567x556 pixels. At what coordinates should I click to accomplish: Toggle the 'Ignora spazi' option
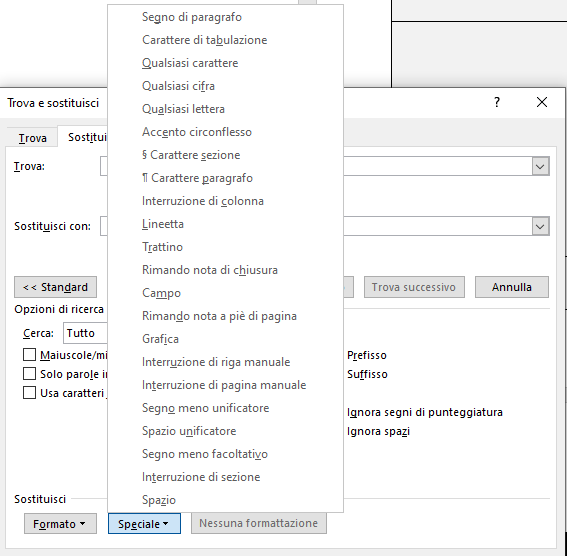[x=378, y=431]
